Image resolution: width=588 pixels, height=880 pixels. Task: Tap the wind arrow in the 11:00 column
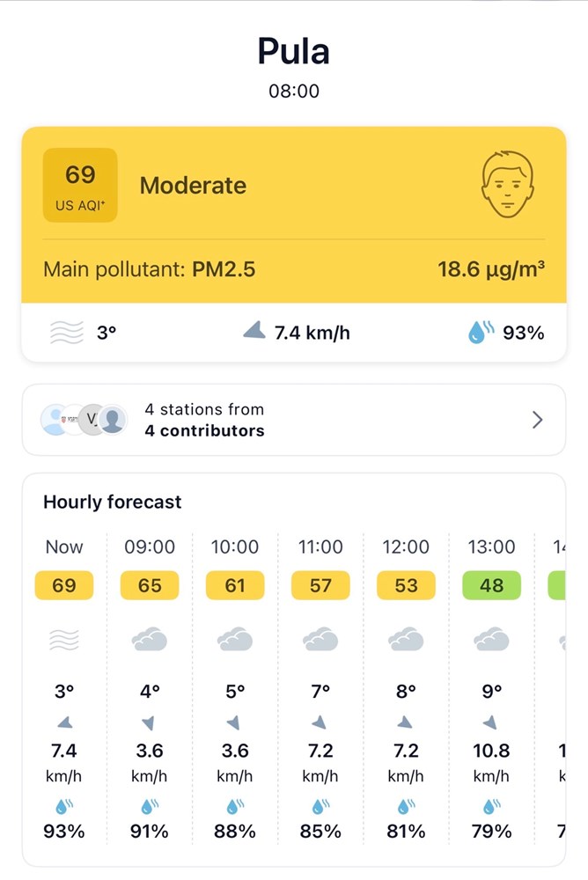[320, 722]
